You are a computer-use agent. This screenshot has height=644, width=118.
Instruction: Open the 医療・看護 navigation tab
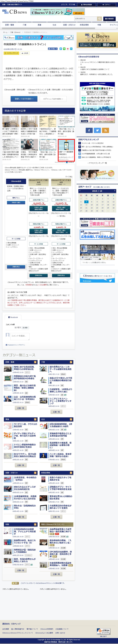pyautogui.click(x=10, y=25)
